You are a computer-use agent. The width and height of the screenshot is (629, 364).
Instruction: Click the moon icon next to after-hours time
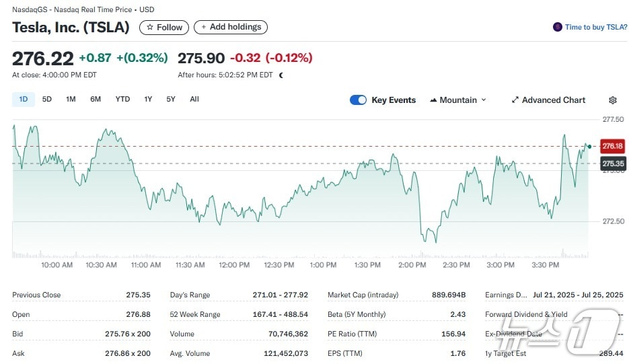(281, 75)
